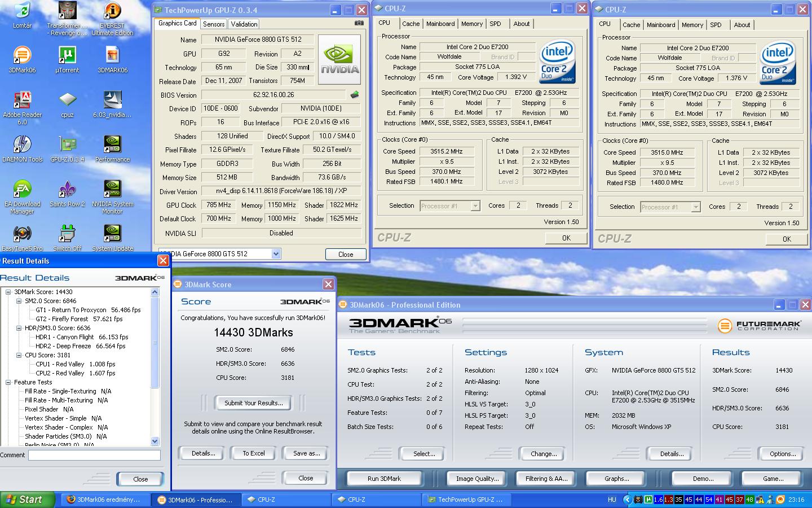Collapse the Feature Tests tree node

[8, 382]
